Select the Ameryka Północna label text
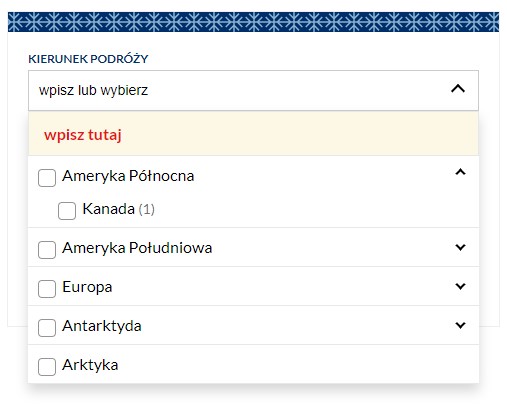Screen dimensions: 507x414 click(x=128, y=176)
